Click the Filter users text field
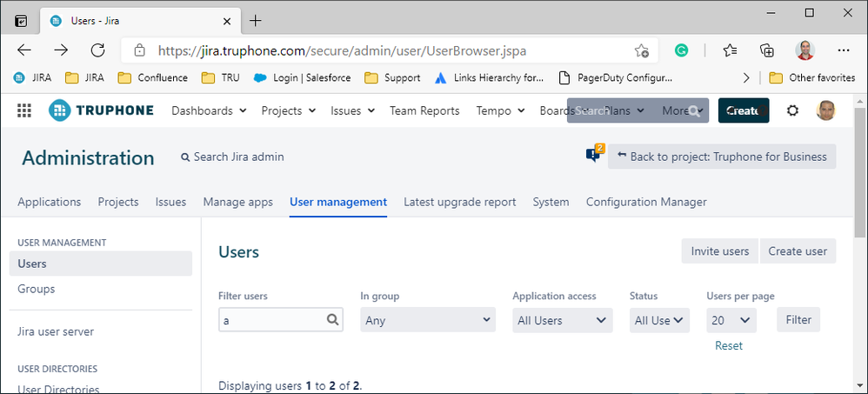This screenshot has height=394, width=868. tap(281, 320)
